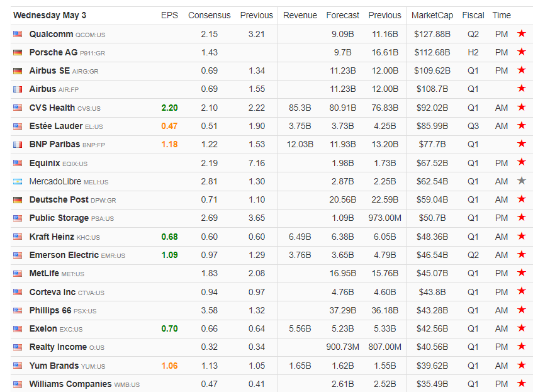Toggle the star for Corteva Inc
This screenshot has width=533, height=392.
522,291
